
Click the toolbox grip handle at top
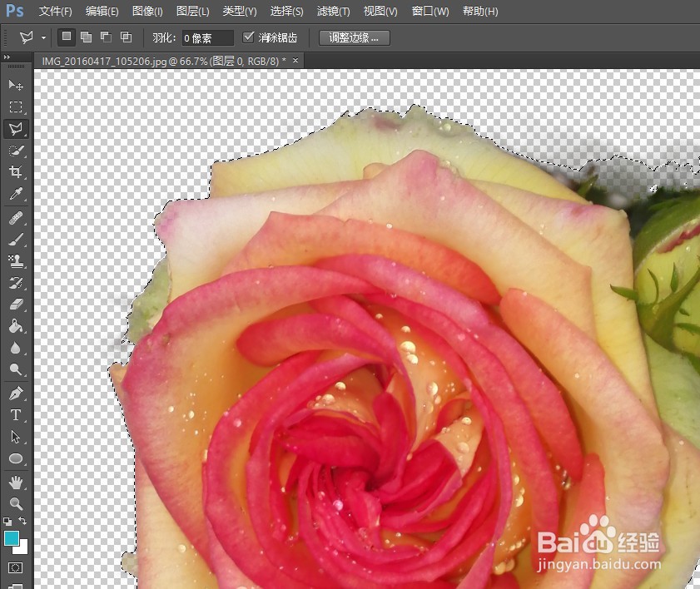point(17,66)
